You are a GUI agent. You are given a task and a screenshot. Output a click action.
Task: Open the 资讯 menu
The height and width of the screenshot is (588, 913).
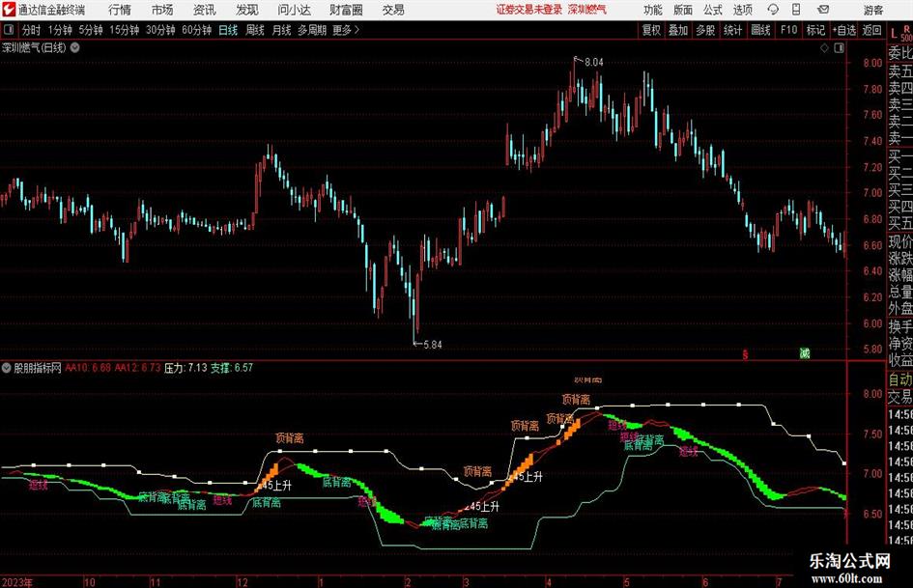[x=205, y=10]
